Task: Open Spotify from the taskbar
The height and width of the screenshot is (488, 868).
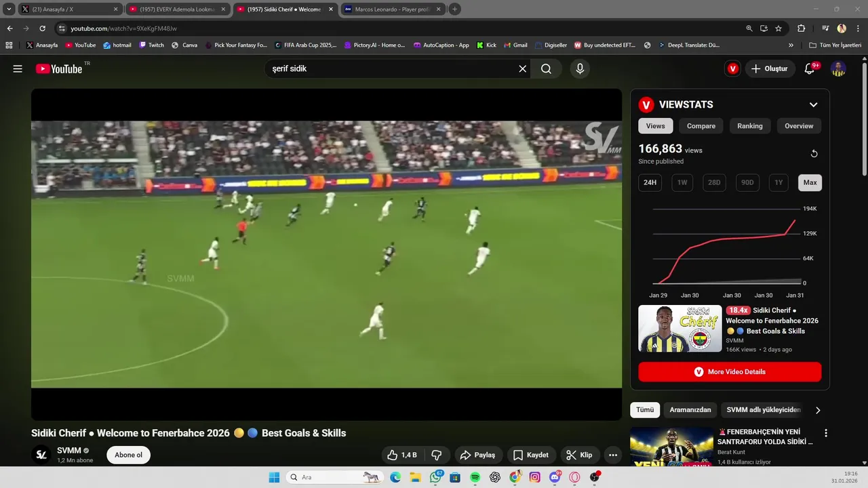Action: 475,477
